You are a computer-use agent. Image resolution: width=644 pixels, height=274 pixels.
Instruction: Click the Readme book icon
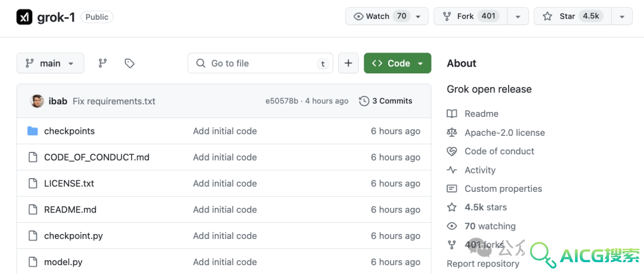click(452, 114)
